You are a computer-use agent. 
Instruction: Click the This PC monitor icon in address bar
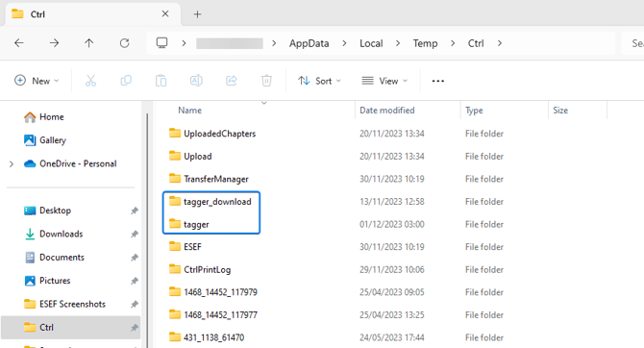(x=161, y=42)
